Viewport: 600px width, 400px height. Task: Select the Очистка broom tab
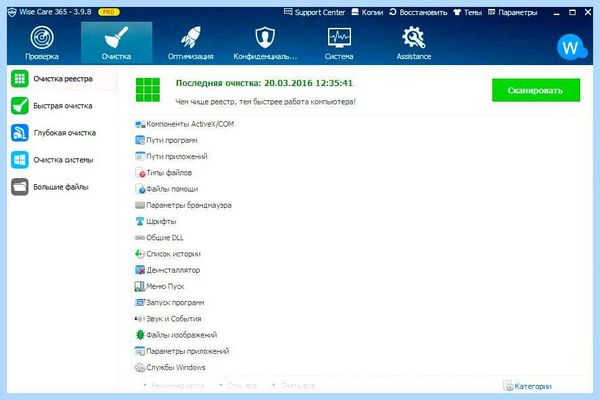coord(116,43)
